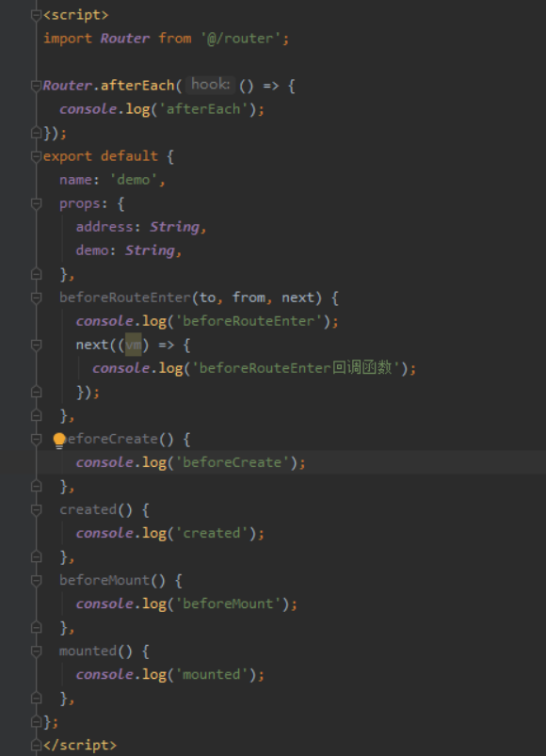The height and width of the screenshot is (756, 546).
Task: Collapse the export default block
Action: (36, 156)
